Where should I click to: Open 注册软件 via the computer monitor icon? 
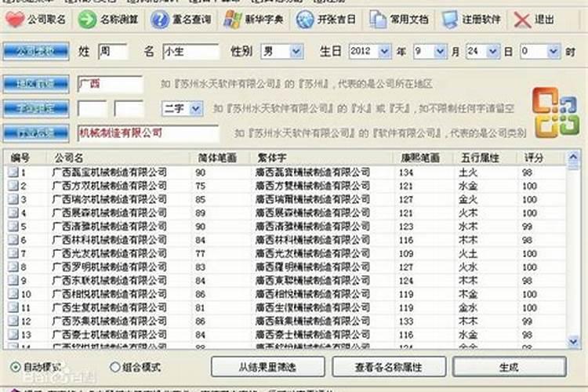click(x=449, y=20)
